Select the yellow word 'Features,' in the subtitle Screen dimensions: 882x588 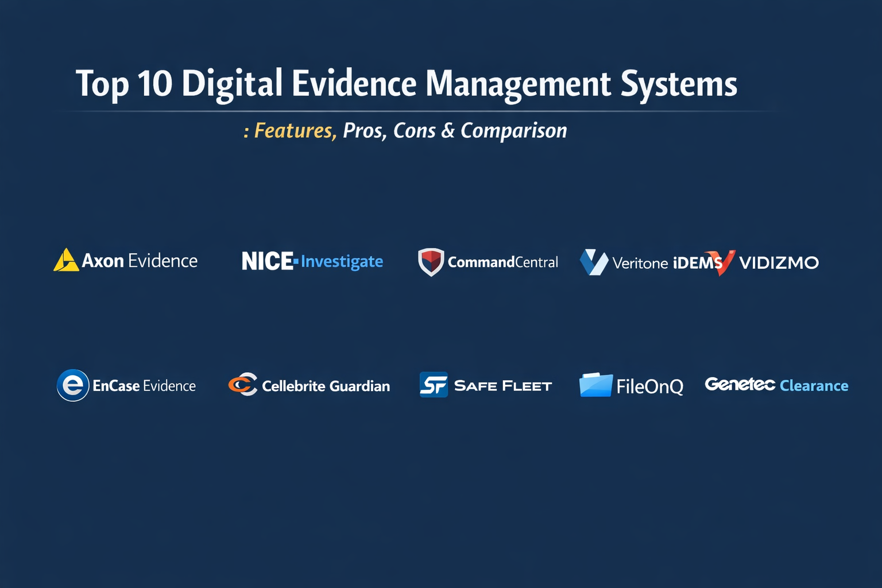coord(295,131)
